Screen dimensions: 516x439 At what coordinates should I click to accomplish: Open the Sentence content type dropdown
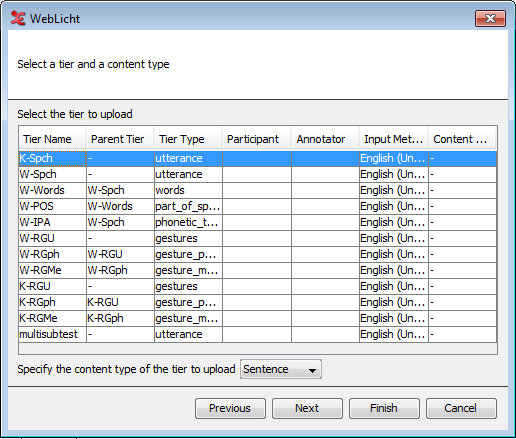(x=281, y=369)
